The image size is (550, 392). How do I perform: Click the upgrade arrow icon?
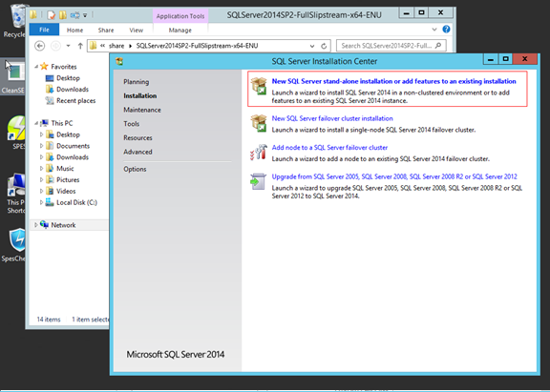(x=259, y=181)
